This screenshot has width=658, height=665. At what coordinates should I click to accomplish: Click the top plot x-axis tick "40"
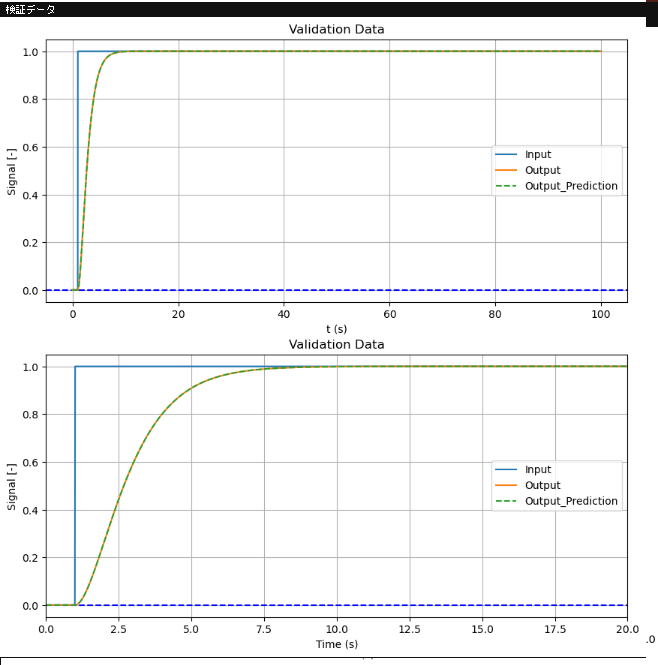[x=284, y=314]
